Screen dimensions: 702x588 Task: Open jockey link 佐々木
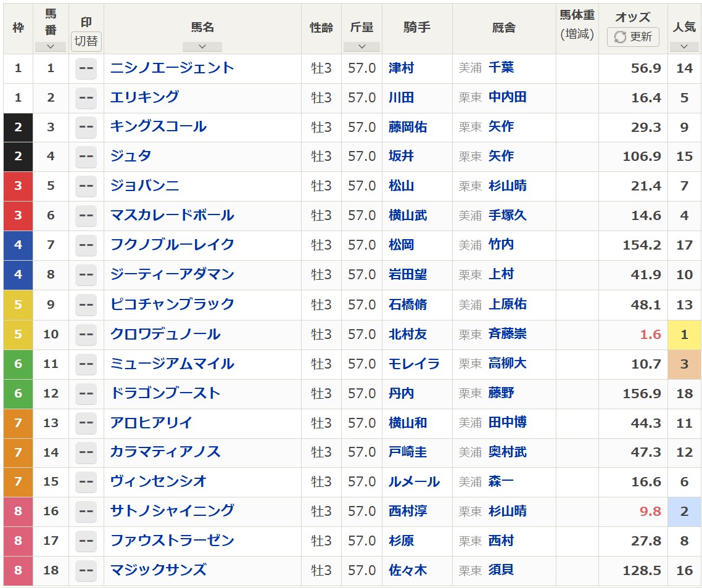[x=408, y=571]
